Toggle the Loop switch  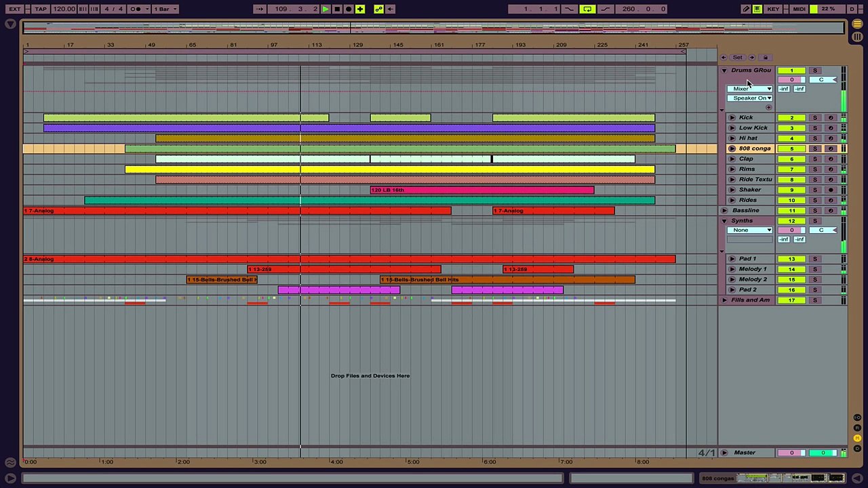coord(587,9)
